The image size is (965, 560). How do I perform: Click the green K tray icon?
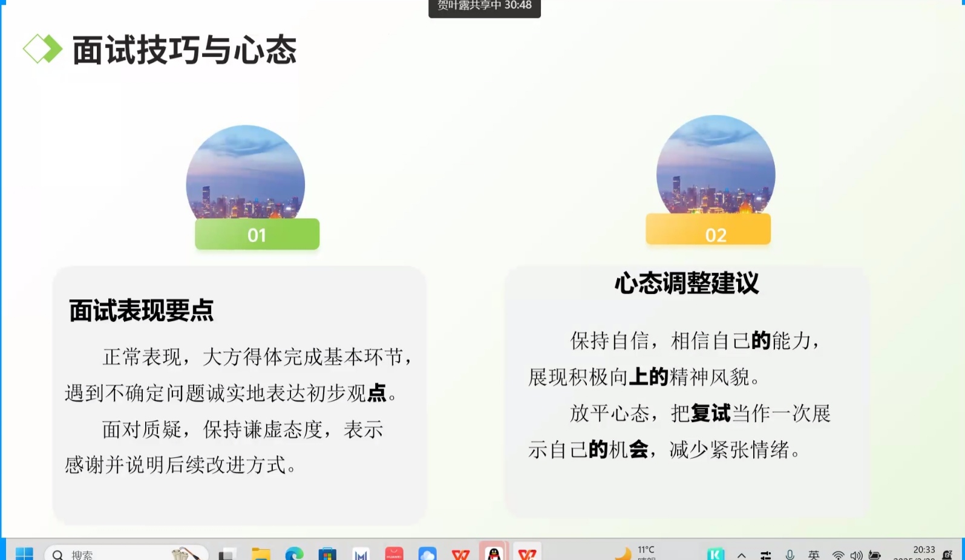coord(715,554)
